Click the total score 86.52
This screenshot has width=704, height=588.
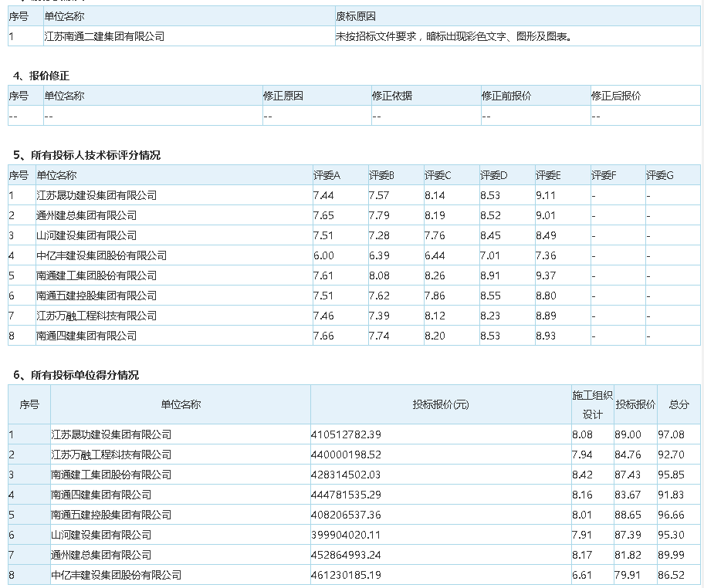coord(672,575)
